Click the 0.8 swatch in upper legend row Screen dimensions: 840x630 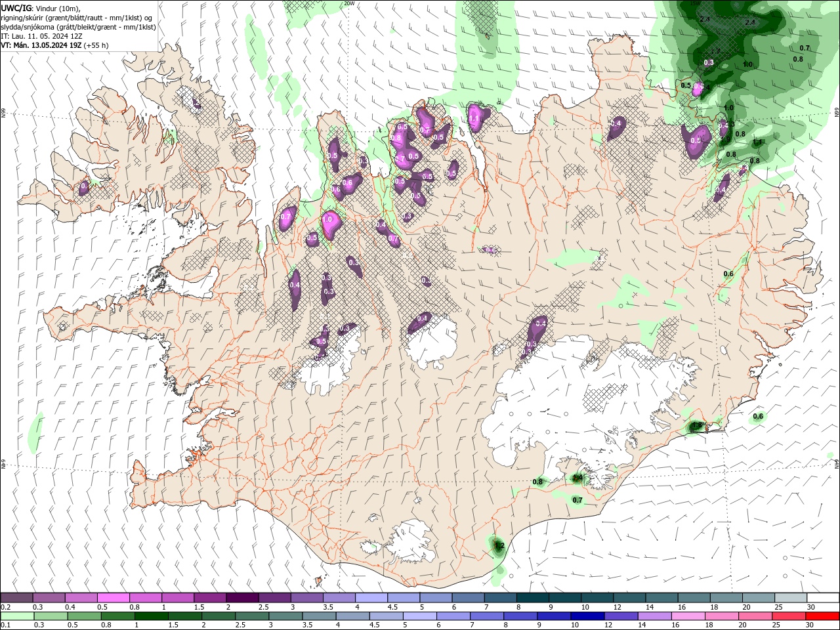145,598
